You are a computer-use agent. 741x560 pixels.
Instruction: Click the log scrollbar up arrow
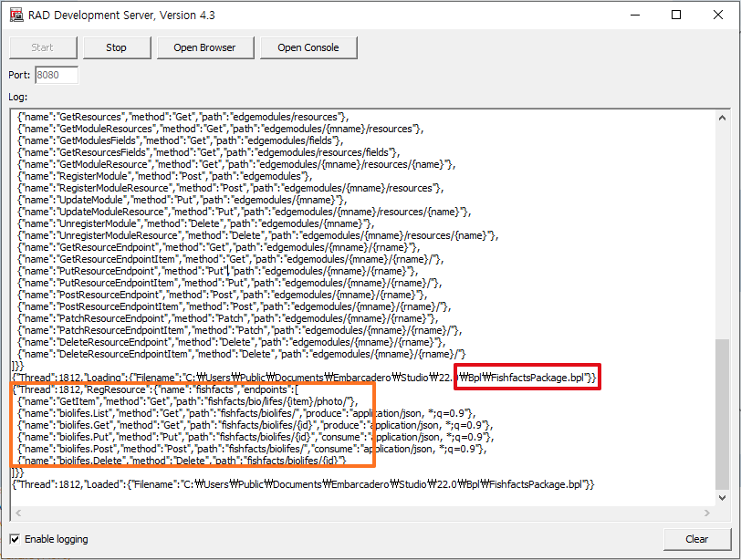722,118
